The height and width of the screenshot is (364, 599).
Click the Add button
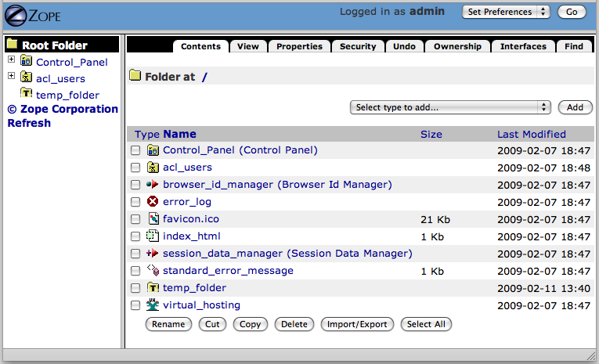pyautogui.click(x=575, y=107)
